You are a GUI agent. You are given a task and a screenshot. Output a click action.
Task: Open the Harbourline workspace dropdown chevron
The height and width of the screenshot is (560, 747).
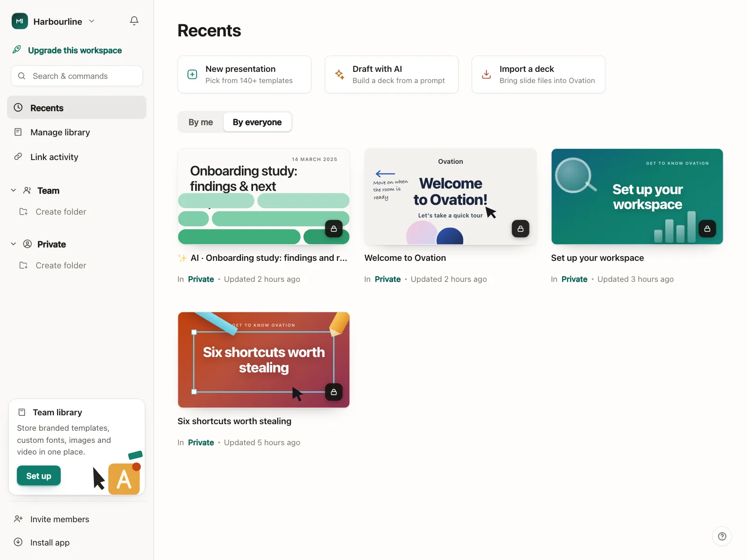[x=92, y=21]
